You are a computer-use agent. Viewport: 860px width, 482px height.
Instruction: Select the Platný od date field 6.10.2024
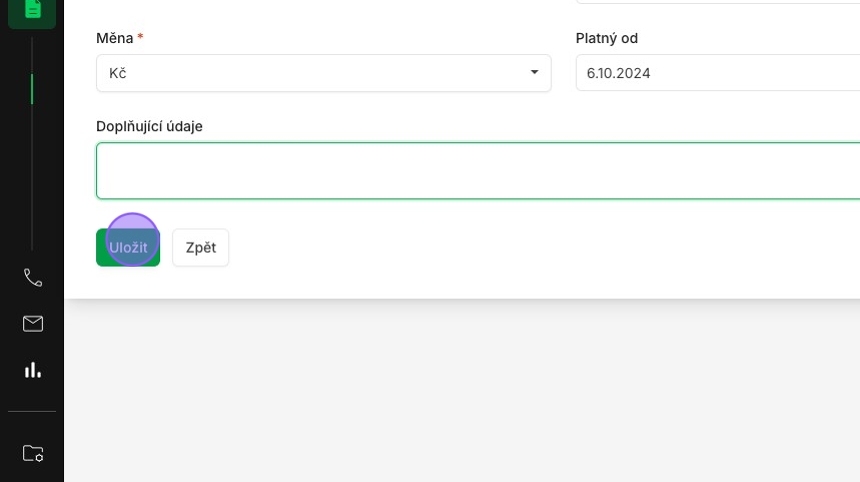(718, 73)
